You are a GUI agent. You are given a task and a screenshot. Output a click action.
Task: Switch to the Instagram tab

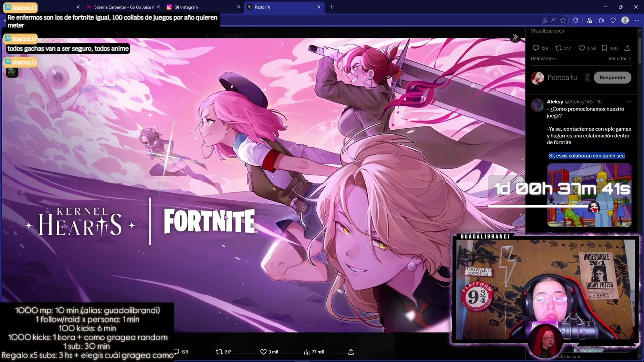[x=203, y=7]
